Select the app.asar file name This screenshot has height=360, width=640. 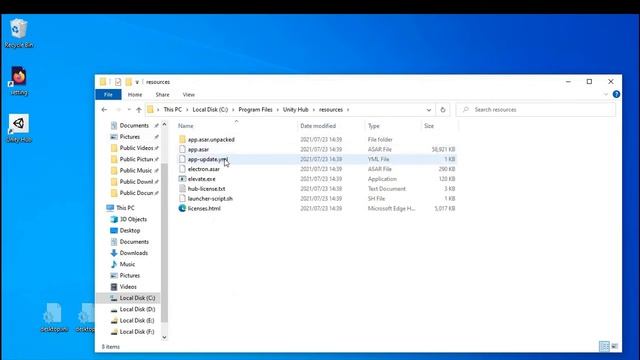[x=198, y=149]
